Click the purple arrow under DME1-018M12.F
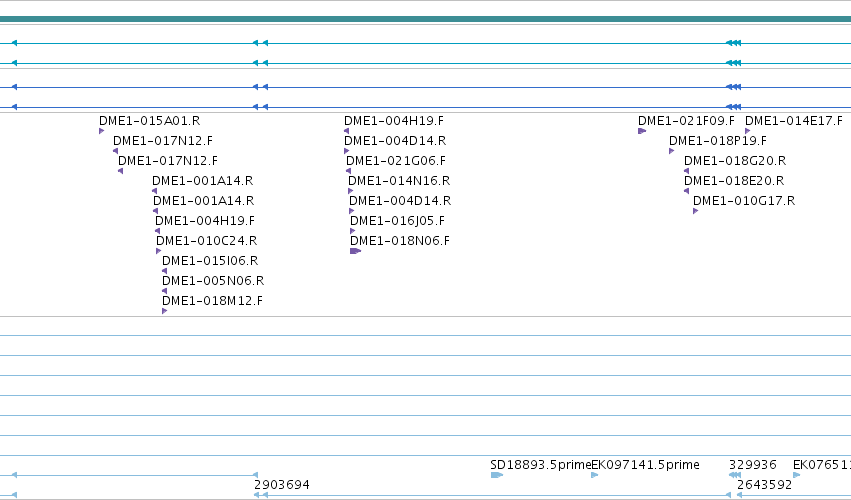The height and width of the screenshot is (500, 851). tap(164, 311)
